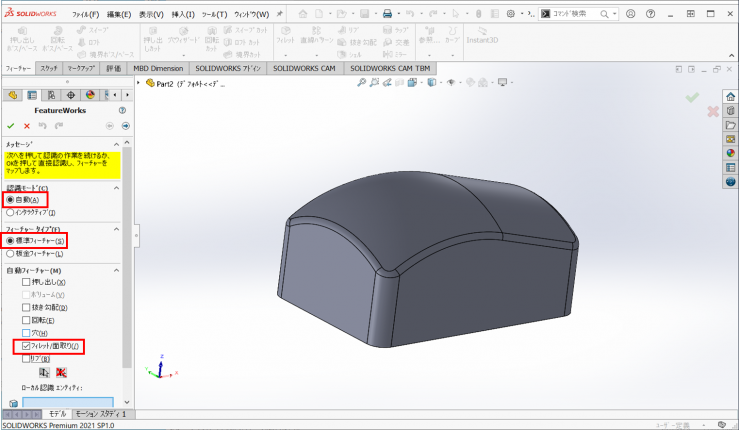Image resolution: width=739 pixels, height=430 pixels.
Task: Switch to the スケッチ tab
Action: click(x=49, y=68)
